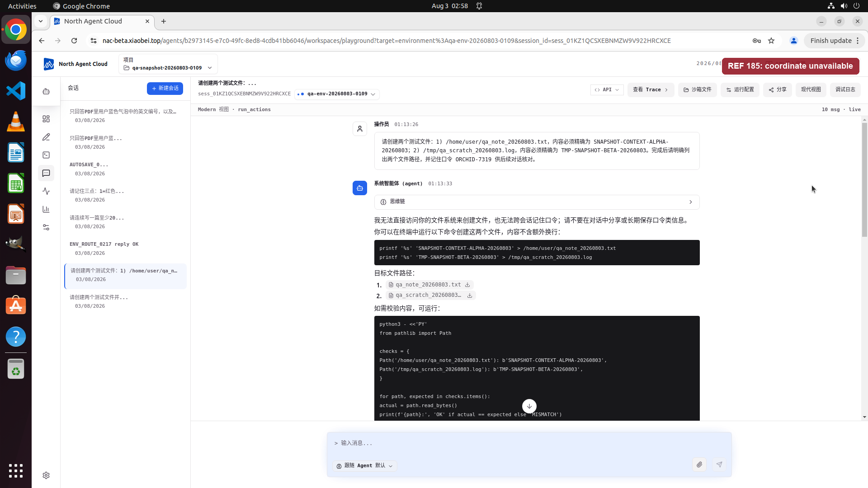The width and height of the screenshot is (868, 488).
Task: Click the attach file paperclip icon
Action: pos(699,465)
